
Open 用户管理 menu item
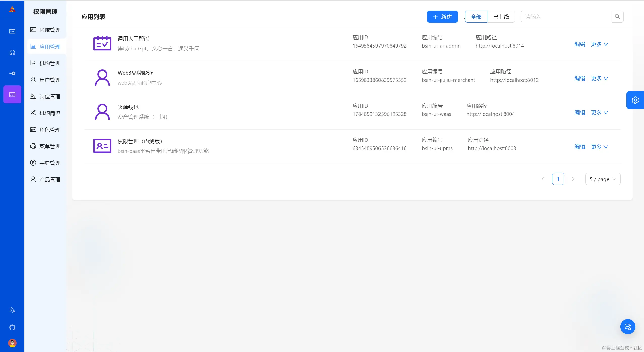coord(50,80)
